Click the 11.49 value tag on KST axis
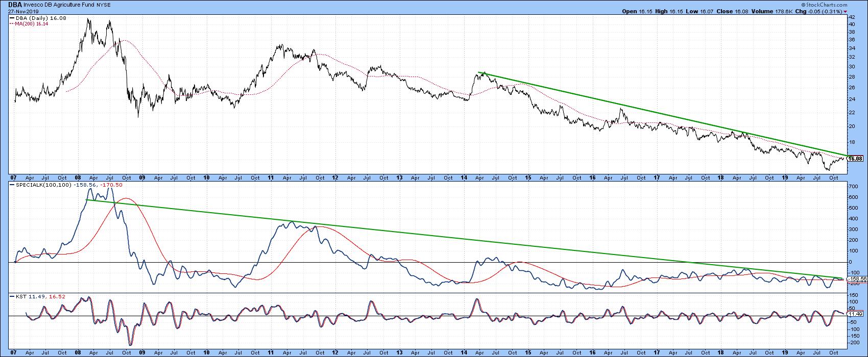The image size is (868, 357). click(855, 314)
